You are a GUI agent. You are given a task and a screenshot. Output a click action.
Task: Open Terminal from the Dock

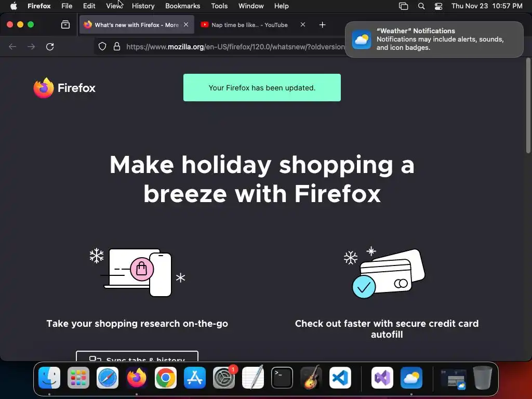pyautogui.click(x=282, y=378)
